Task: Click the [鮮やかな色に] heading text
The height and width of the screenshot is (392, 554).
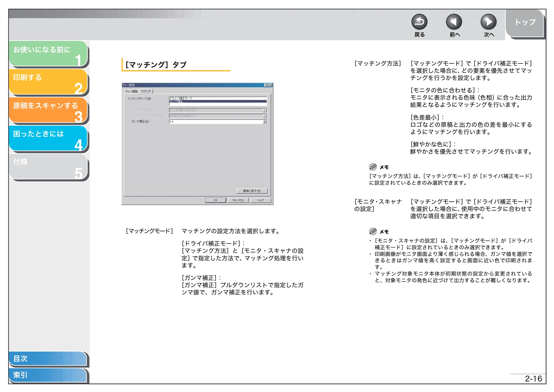Action: [x=433, y=144]
